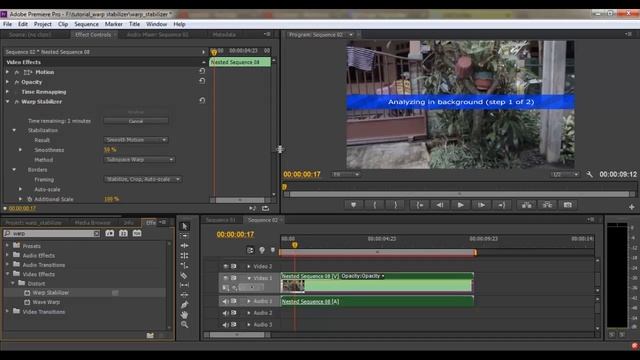Select the Slip tool

(x=184, y=285)
